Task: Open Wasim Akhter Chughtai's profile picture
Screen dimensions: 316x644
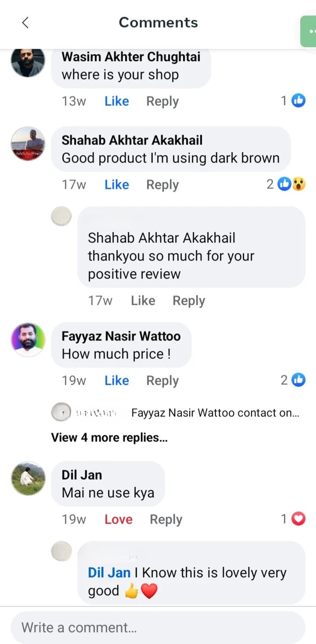Action: (x=28, y=62)
